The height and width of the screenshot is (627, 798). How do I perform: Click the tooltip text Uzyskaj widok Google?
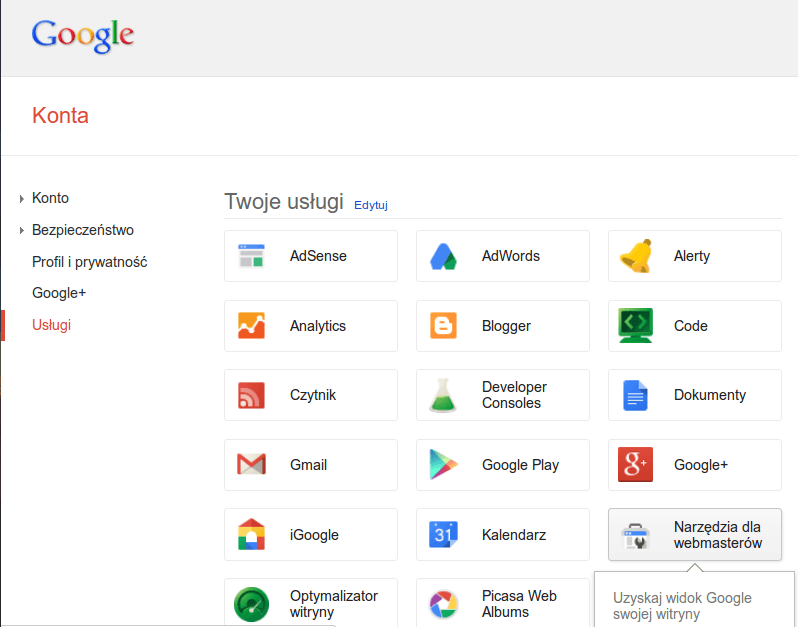click(x=682, y=598)
